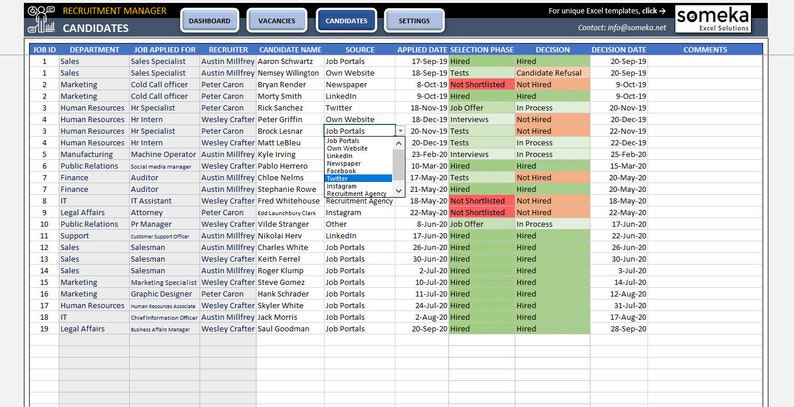Image resolution: width=794 pixels, height=407 pixels.
Task: Select Graphic Designer job cell
Action: (x=165, y=294)
